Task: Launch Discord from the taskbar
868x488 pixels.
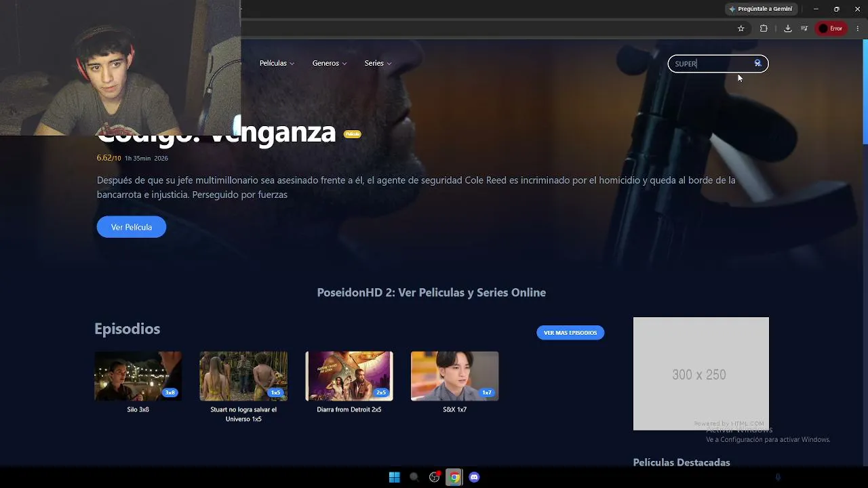Action: coord(474,477)
